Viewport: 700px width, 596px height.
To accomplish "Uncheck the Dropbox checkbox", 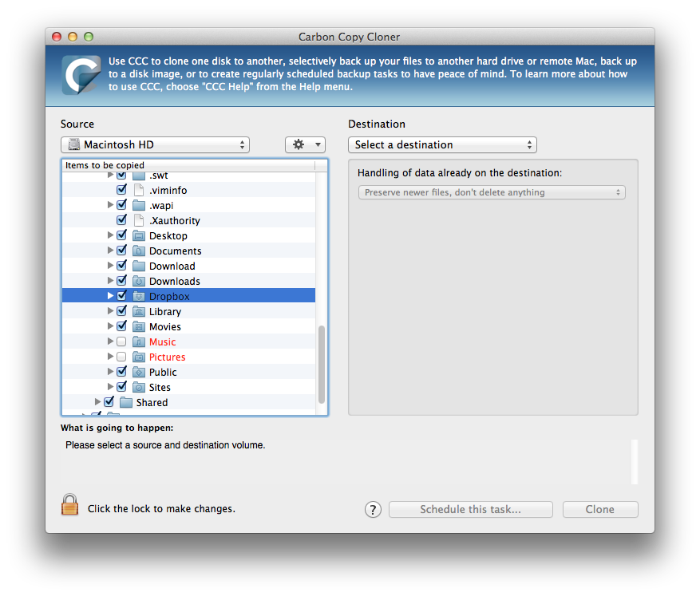I will (121, 296).
